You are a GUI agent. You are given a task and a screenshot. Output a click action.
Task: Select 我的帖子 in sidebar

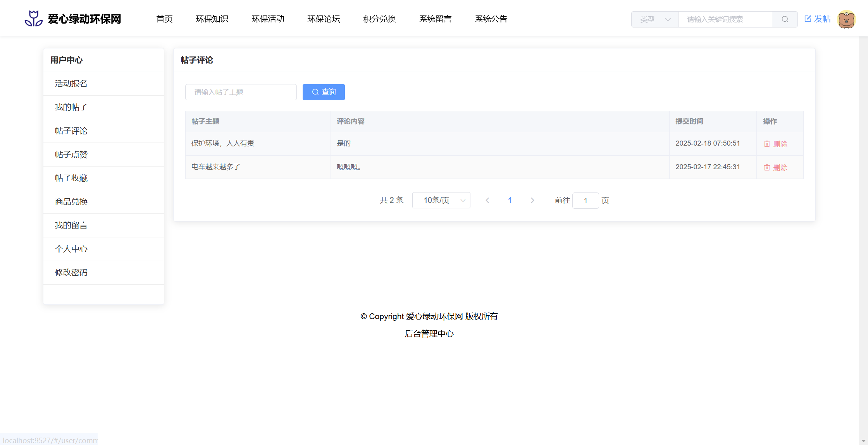pyautogui.click(x=71, y=107)
